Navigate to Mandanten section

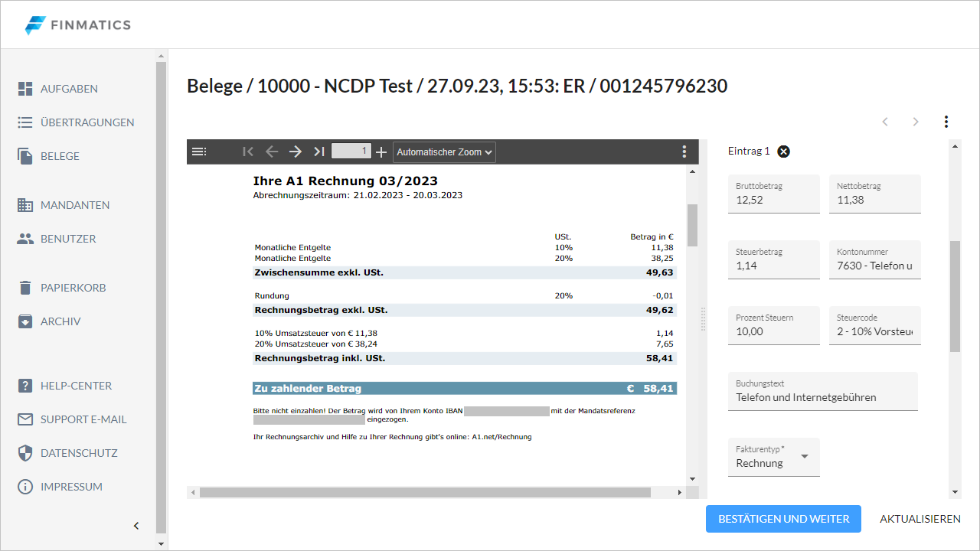point(74,205)
